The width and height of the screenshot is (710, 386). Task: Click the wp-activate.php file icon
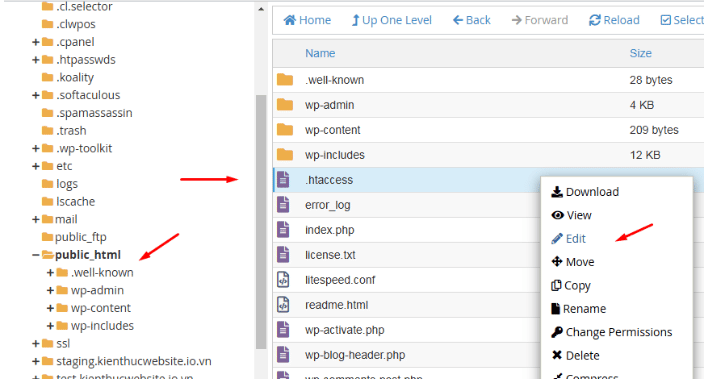pos(283,330)
